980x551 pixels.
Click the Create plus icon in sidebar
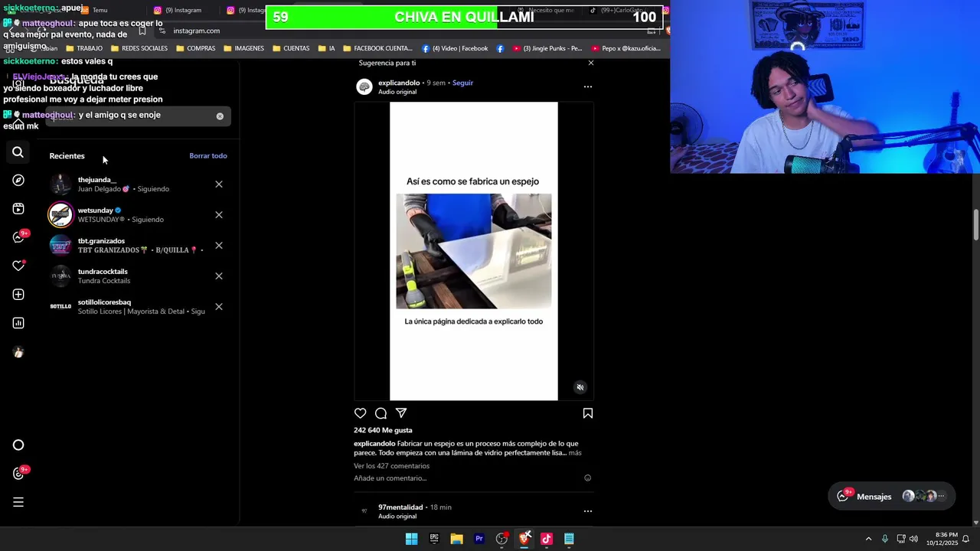click(18, 295)
